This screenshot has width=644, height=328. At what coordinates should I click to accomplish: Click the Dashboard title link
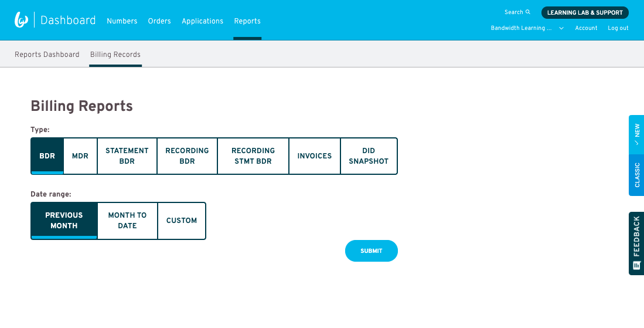[68, 20]
